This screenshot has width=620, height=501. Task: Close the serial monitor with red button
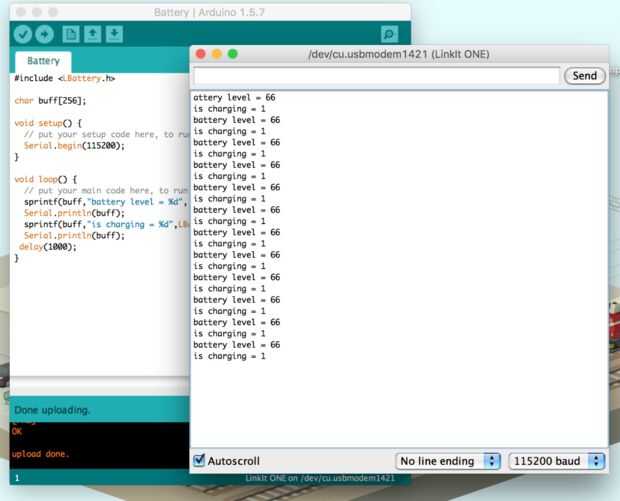point(201,54)
